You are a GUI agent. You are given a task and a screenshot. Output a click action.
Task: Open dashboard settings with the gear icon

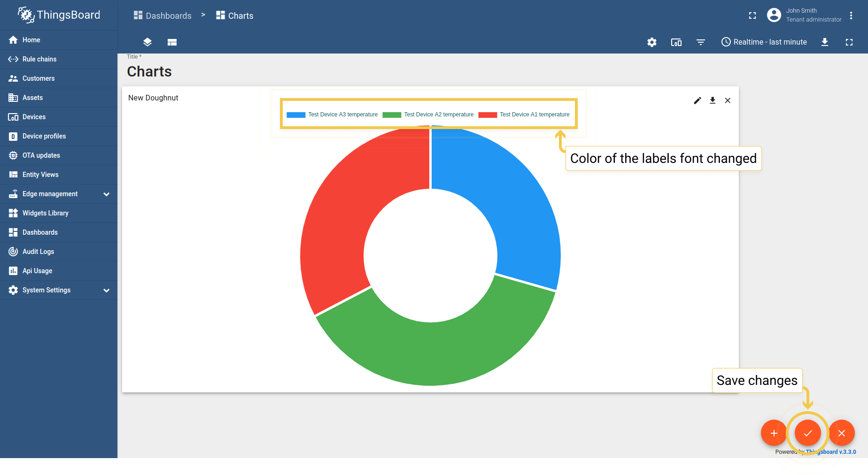click(652, 42)
